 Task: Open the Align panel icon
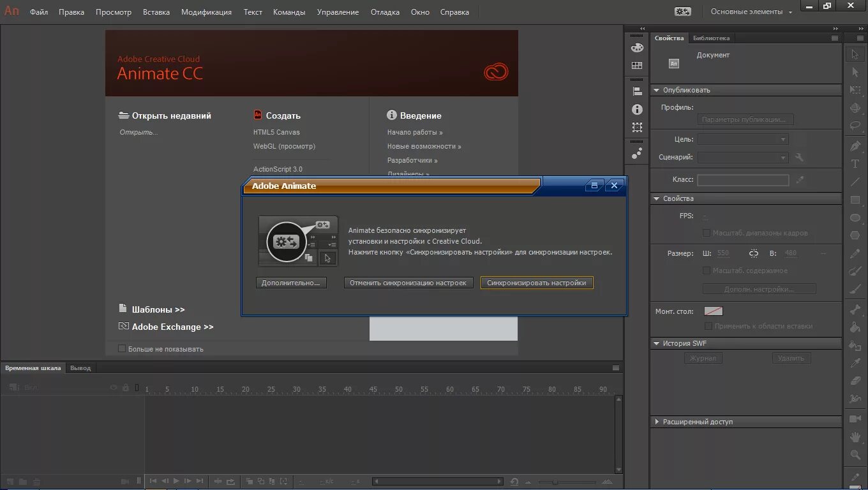click(x=637, y=91)
